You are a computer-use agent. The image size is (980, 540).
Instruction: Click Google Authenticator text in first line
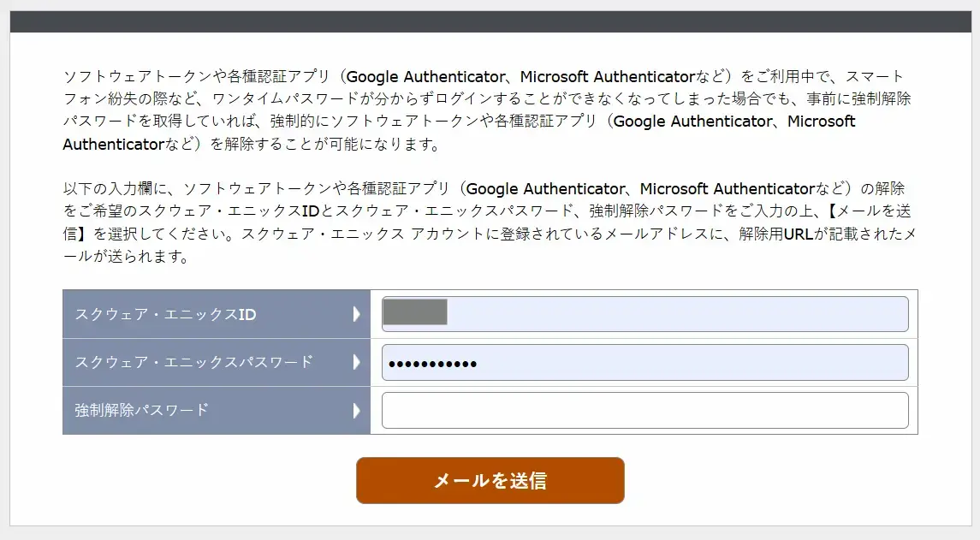coord(425,77)
